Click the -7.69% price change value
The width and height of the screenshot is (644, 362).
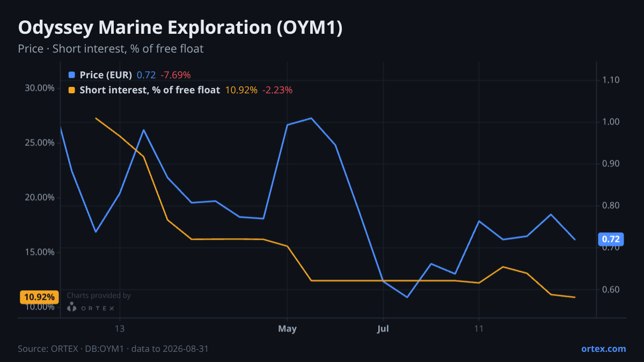(x=175, y=75)
